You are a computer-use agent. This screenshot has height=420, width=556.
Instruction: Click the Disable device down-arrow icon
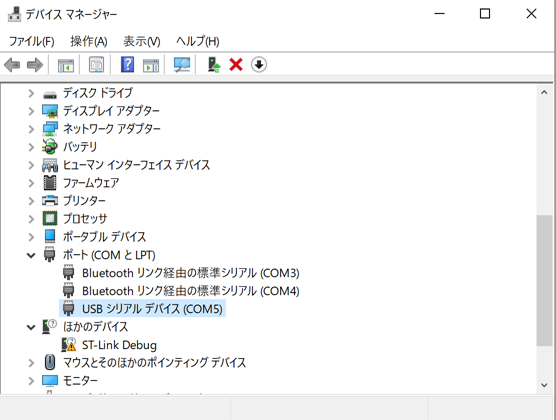pos(259,65)
